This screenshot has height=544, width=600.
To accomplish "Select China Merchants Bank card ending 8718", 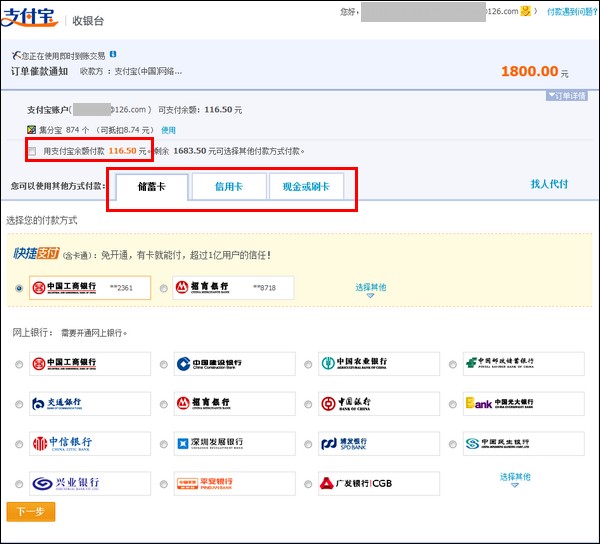I will tap(233, 288).
